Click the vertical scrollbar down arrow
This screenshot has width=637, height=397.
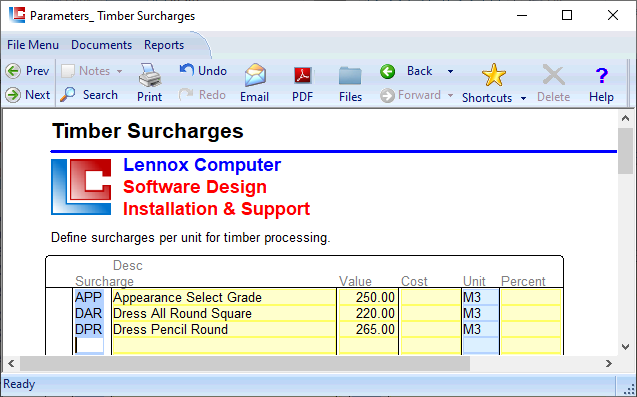pos(626,347)
